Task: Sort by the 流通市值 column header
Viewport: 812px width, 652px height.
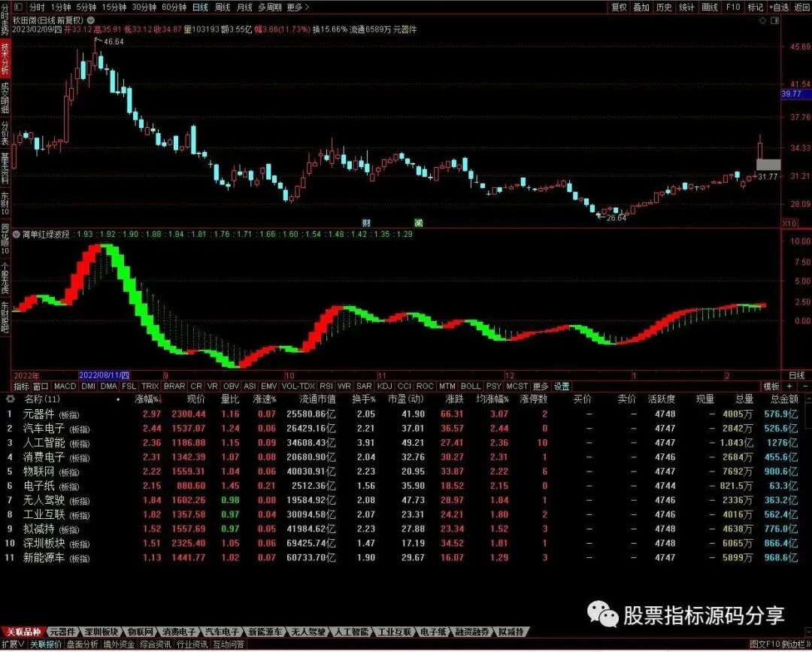Action: (317, 399)
